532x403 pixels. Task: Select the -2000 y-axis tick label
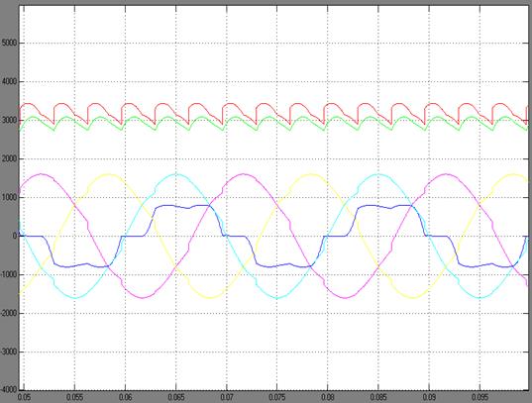coord(9,314)
